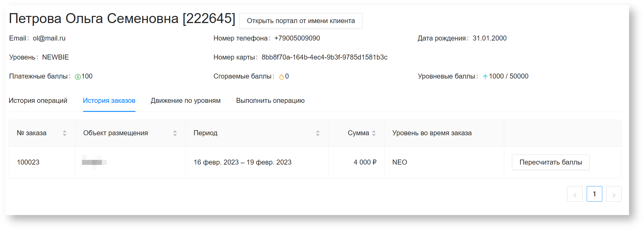Viewport: 644px width, 230px height.
Task: Switch to the История операций tab
Action: 38,101
